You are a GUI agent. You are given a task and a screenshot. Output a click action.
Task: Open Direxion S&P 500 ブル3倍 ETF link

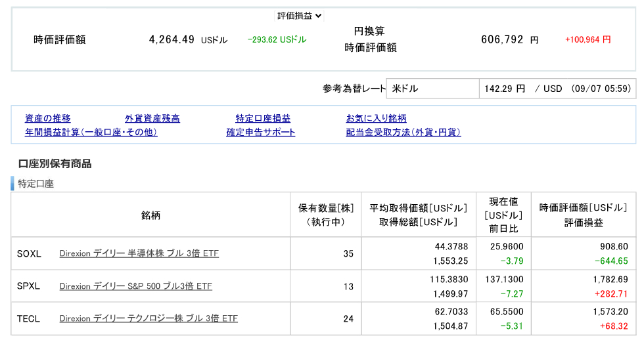click(135, 286)
